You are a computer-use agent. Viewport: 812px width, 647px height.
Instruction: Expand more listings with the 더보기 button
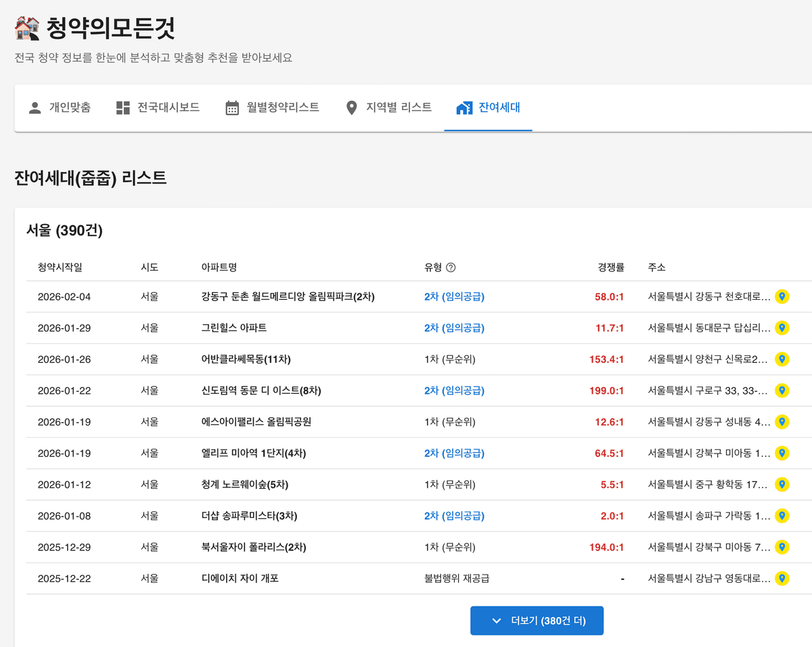pos(537,620)
